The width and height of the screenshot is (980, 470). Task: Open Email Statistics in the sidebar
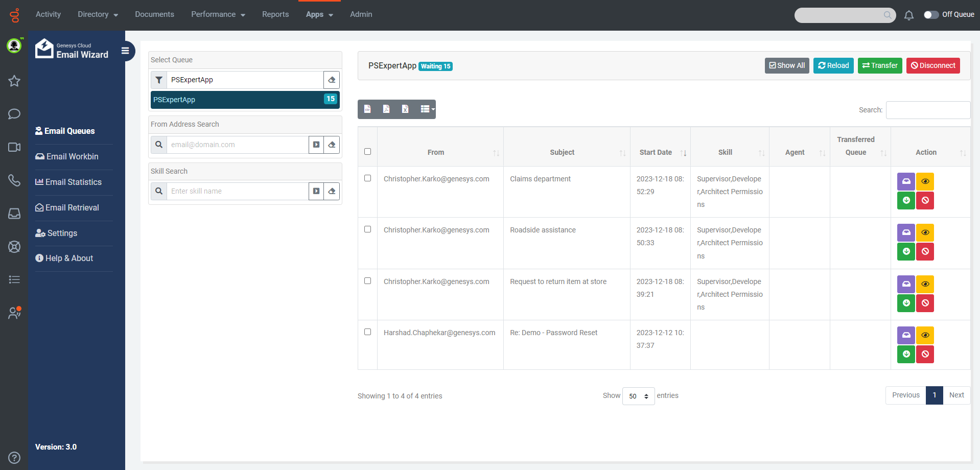pos(73,182)
